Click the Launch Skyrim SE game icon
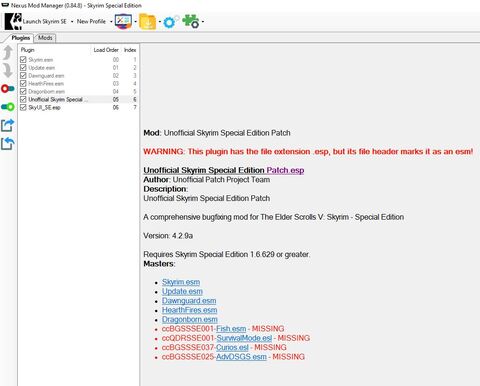The height and width of the screenshot is (386, 480). click(x=13, y=22)
